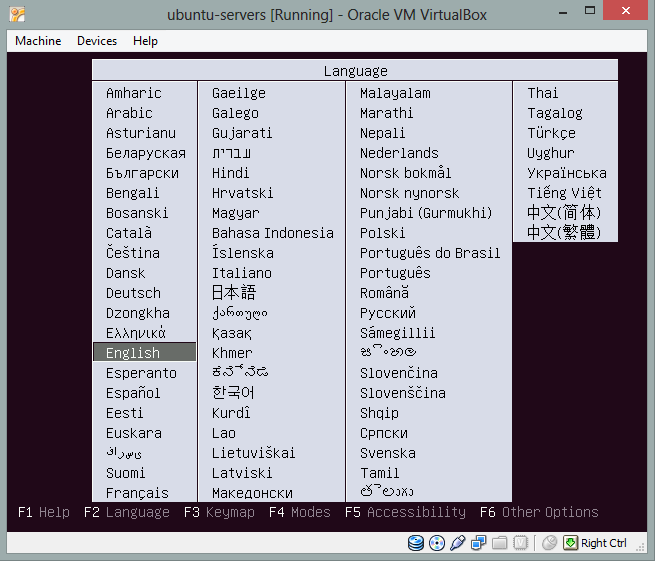Pick Norsk bokmål language
This screenshot has width=655, height=561.
(x=406, y=173)
